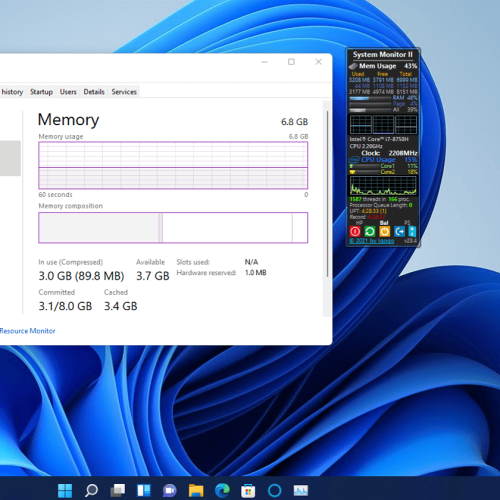Open Cortana from the taskbar

pyautogui.click(x=274, y=490)
